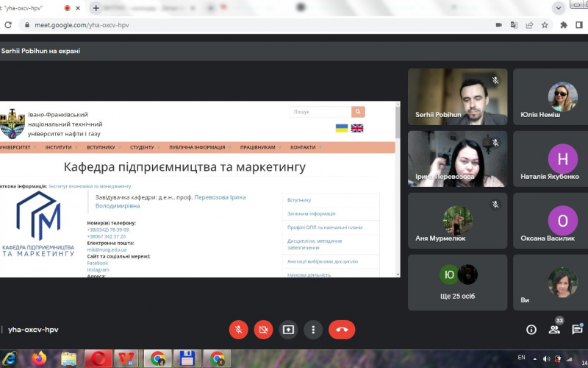Toggle the browser side panel icon
This screenshot has height=368, width=588.
pos(579,25)
